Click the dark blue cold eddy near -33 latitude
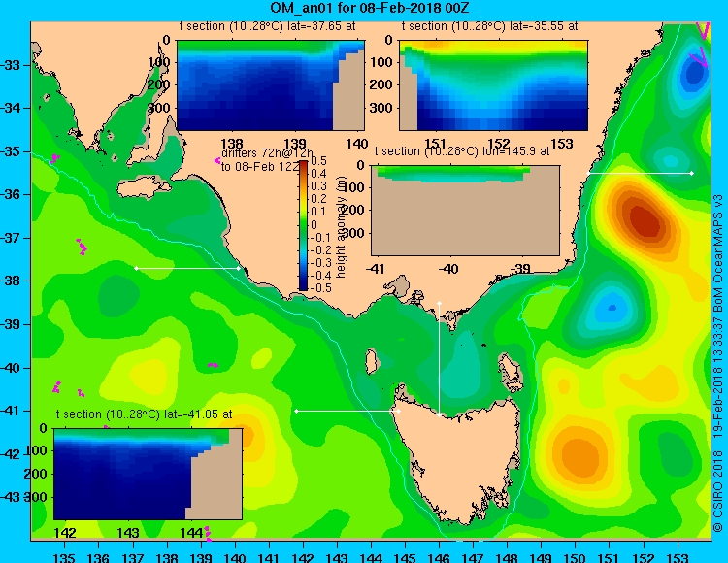This screenshot has width=728, height=563. [x=695, y=73]
